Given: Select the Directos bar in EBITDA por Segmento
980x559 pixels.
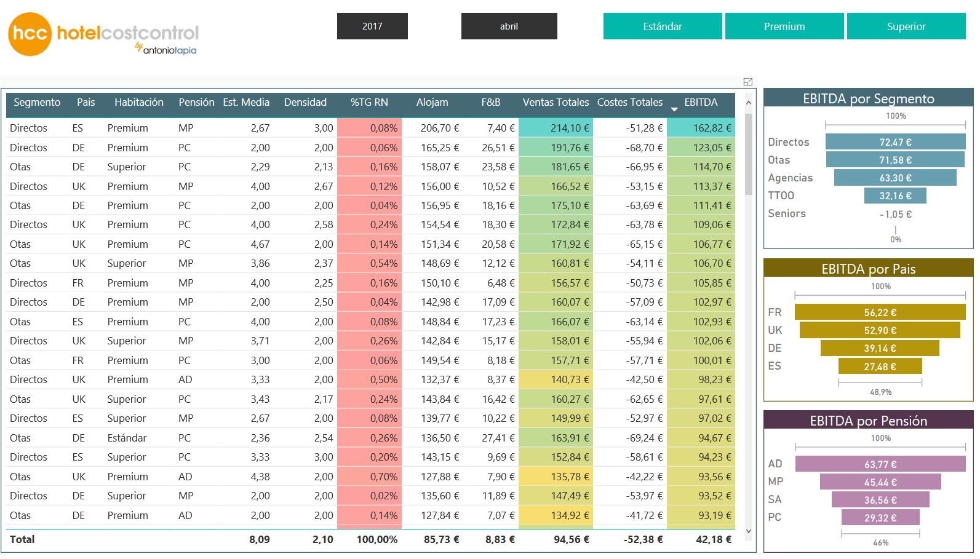Looking at the screenshot, I should pos(895,142).
